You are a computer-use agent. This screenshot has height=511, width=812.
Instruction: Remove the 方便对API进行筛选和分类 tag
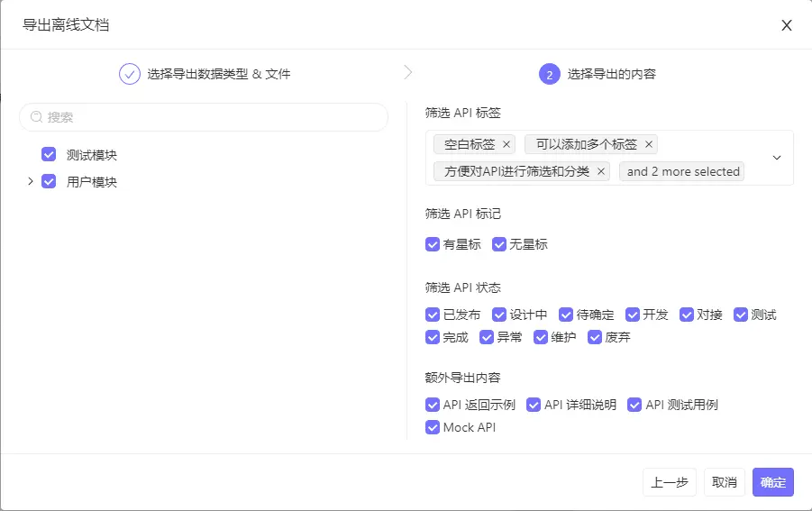[601, 171]
